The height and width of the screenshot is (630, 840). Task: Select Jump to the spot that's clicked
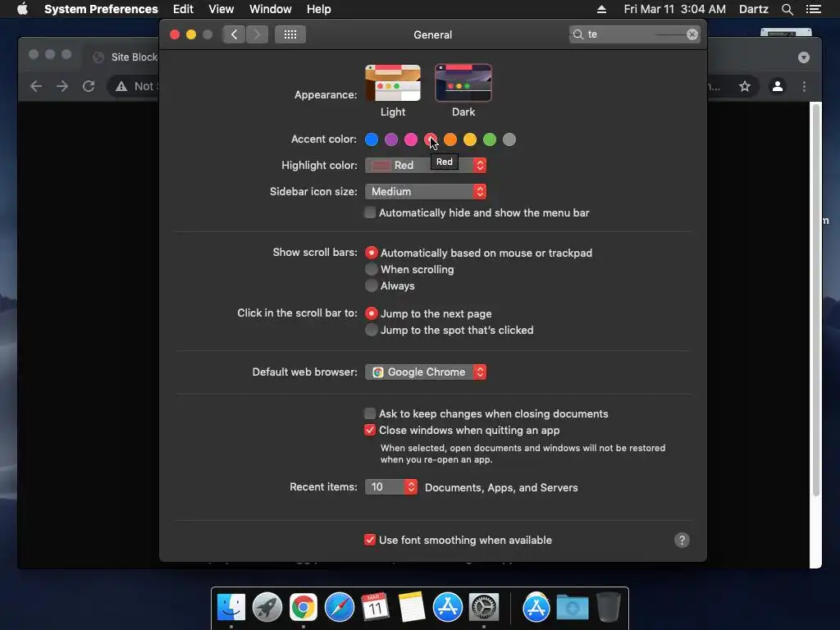(372, 330)
